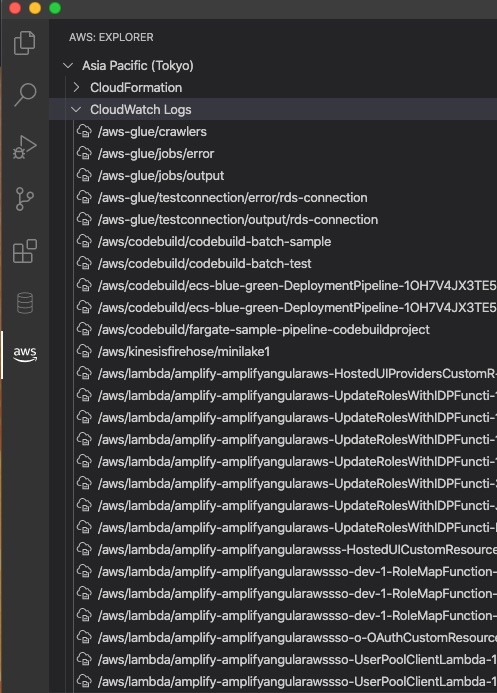
Task: Open the Explorer files view in activity bar
Action: (x=25, y=43)
